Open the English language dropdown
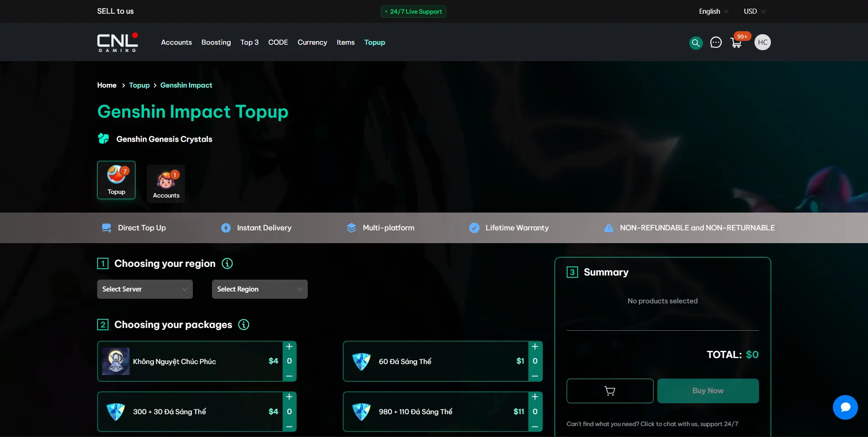This screenshot has width=868, height=437. tap(713, 11)
